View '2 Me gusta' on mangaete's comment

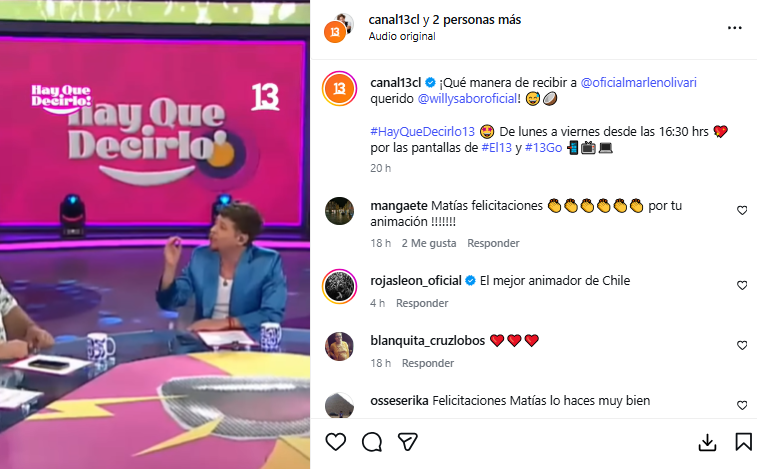pyautogui.click(x=429, y=243)
